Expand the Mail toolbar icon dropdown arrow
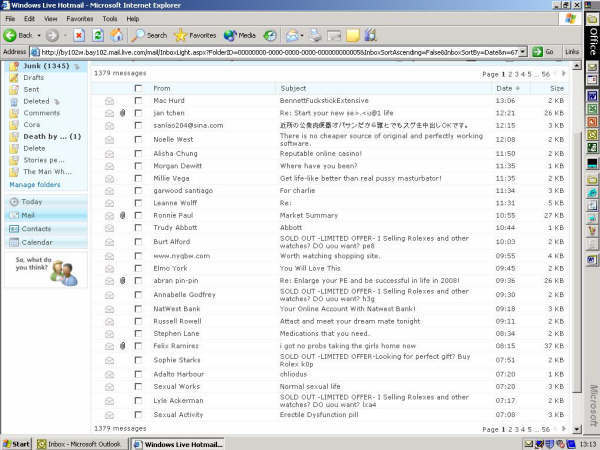The image size is (600, 450). (x=302, y=36)
